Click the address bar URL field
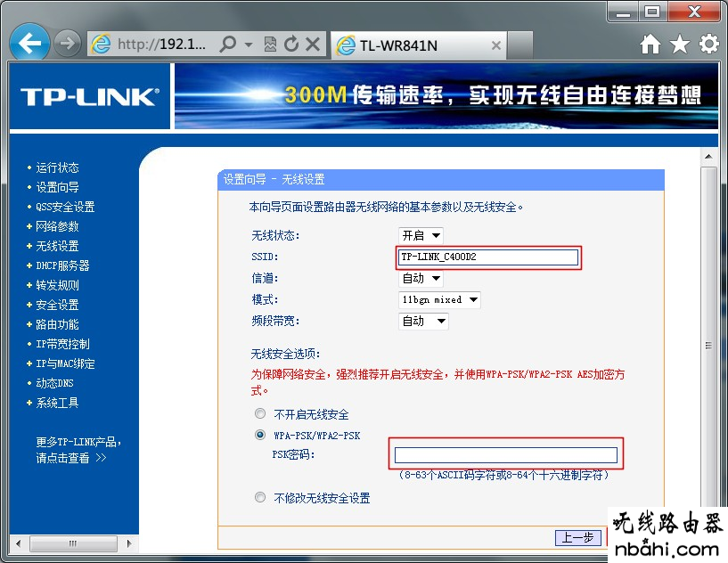The height and width of the screenshot is (563, 728). point(160,45)
